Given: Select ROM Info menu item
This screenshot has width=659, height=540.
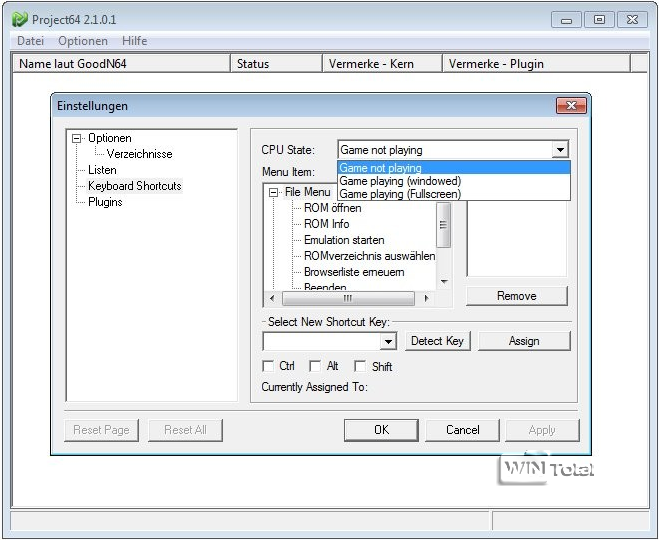Looking at the screenshot, I should pyautogui.click(x=327, y=224).
